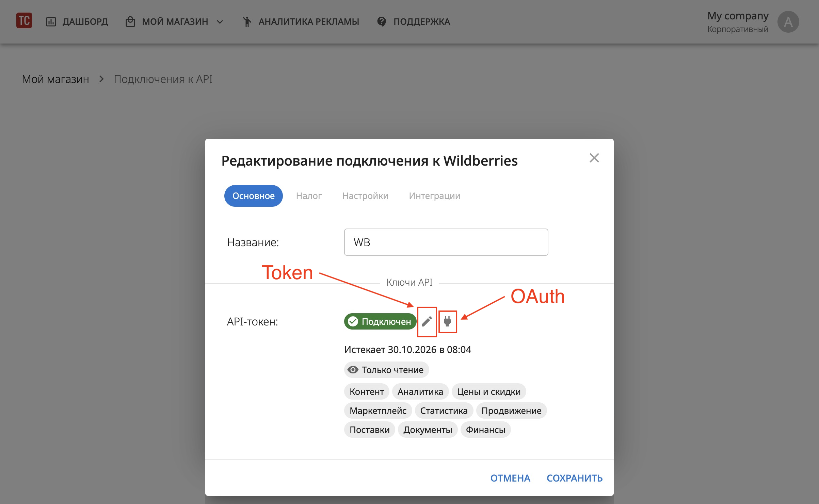819x504 pixels.
Task: Select the Основное tab
Action: pos(254,196)
